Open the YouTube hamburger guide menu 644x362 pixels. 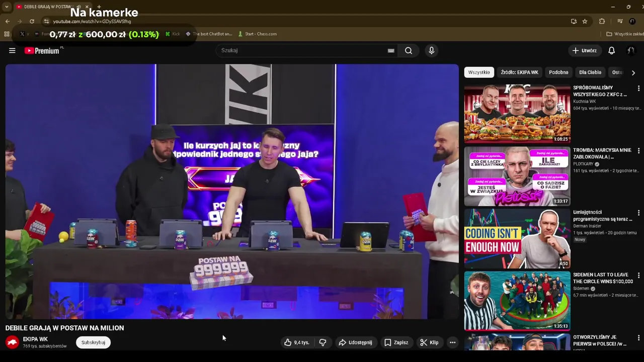pos(12,50)
